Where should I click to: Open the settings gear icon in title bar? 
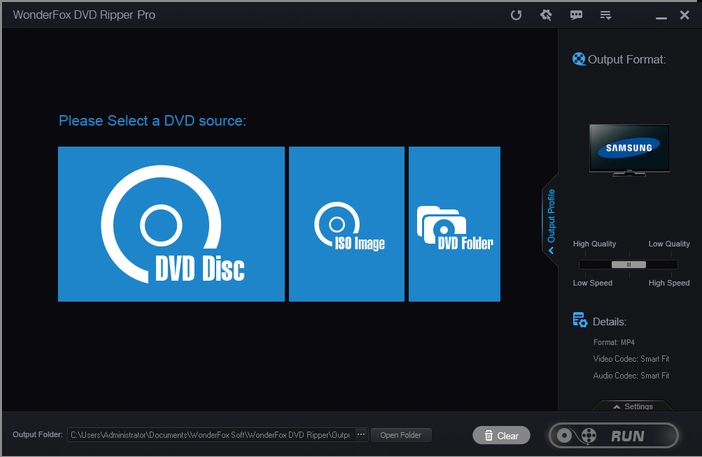coord(546,15)
